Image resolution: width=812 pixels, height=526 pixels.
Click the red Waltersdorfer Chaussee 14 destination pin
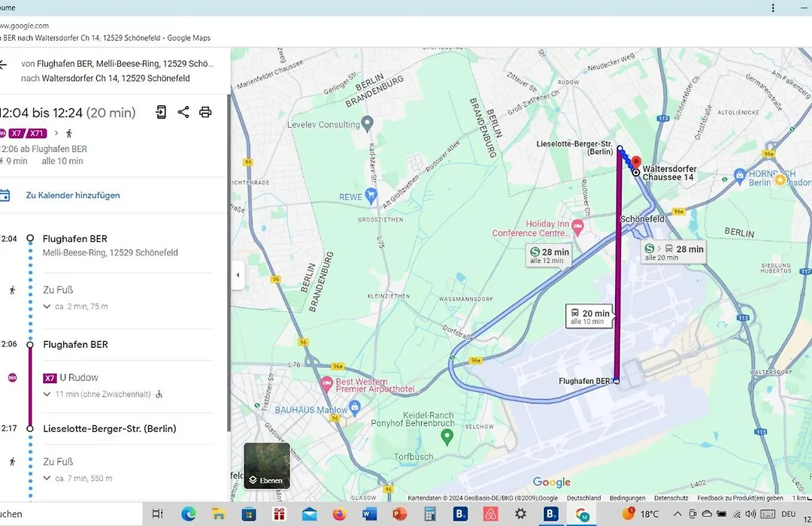[x=636, y=163]
